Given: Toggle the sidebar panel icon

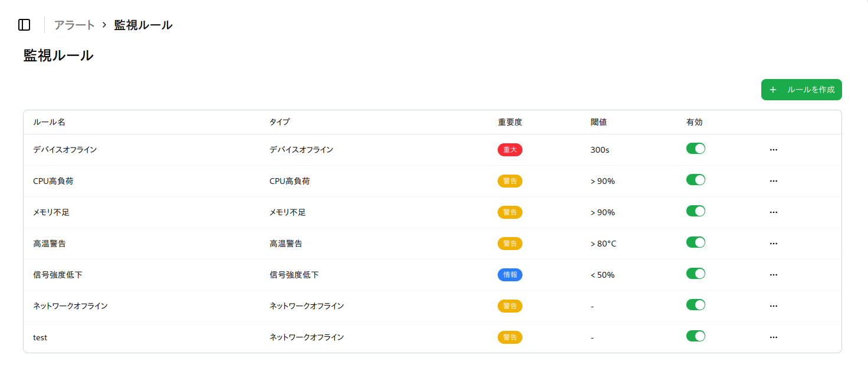Looking at the screenshot, I should (x=24, y=25).
